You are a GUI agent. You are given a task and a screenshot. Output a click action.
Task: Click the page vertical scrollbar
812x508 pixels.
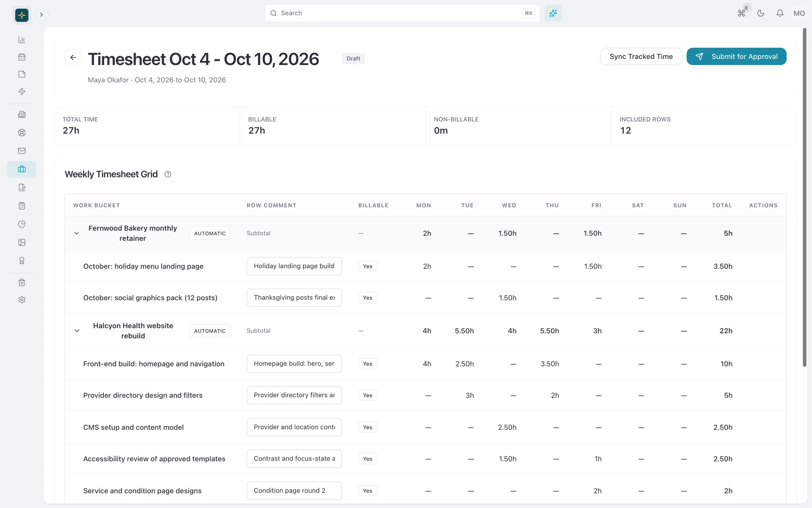tap(805, 197)
